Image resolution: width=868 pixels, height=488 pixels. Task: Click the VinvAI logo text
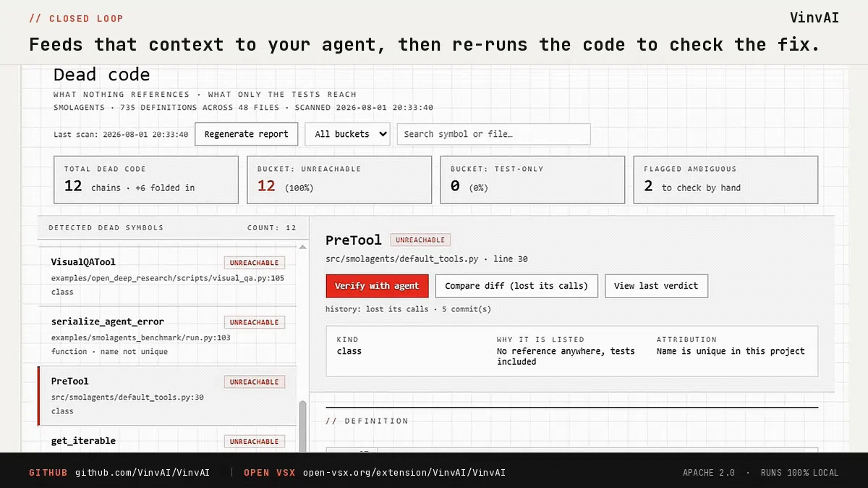click(x=814, y=18)
